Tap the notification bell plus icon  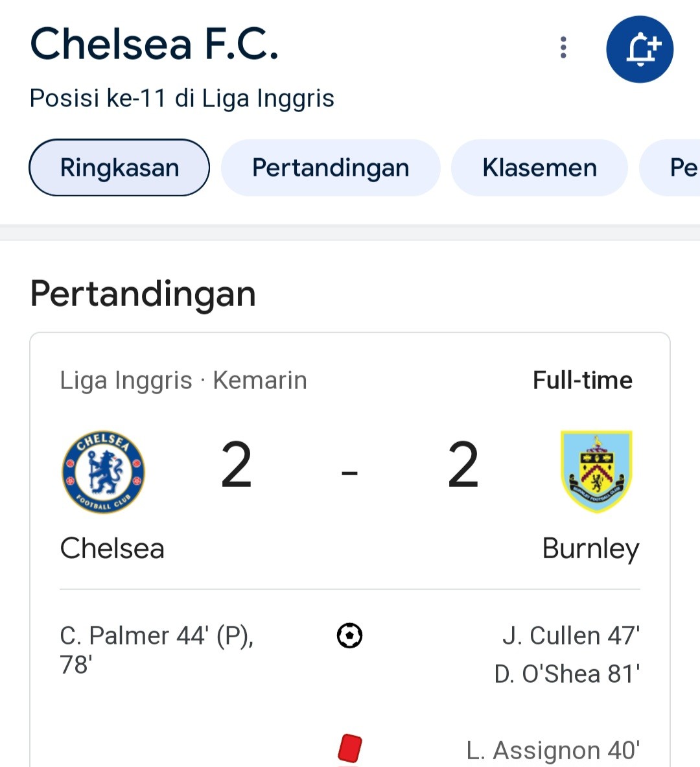point(639,49)
